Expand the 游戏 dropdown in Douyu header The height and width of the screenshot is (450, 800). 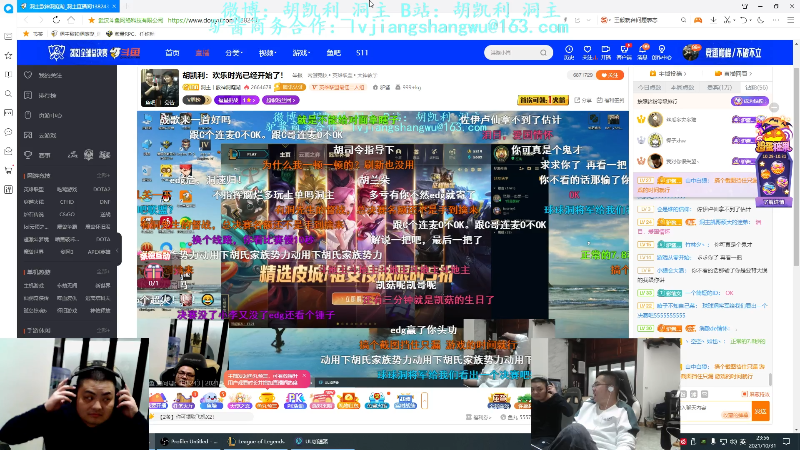pyautogui.click(x=301, y=53)
